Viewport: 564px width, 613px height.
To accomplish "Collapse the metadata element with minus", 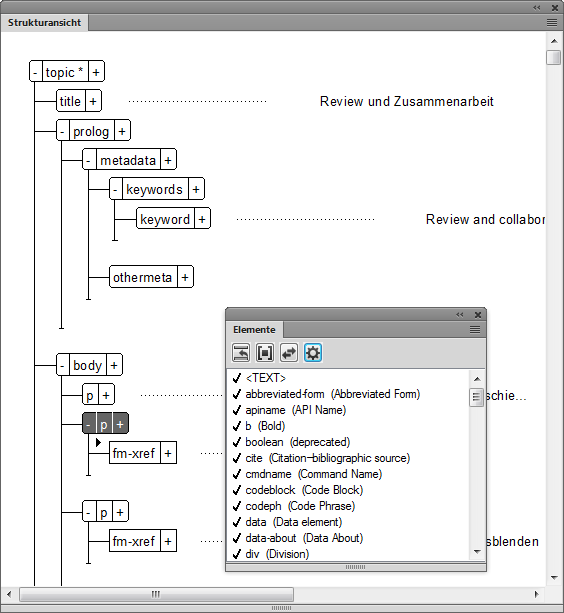I will pos(89,160).
